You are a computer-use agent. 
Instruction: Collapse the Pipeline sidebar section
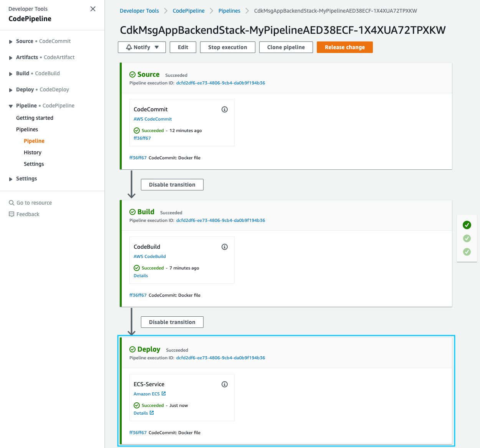tap(11, 105)
